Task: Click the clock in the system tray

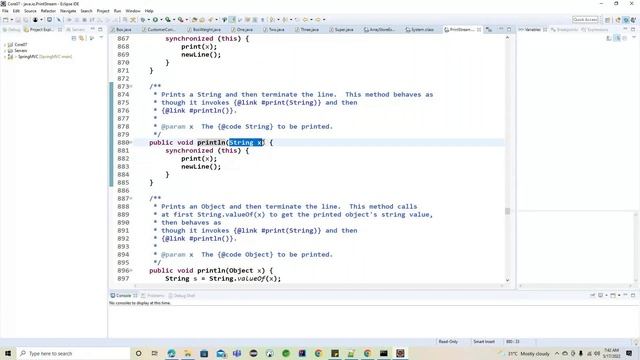Action: pyautogui.click(x=611, y=353)
